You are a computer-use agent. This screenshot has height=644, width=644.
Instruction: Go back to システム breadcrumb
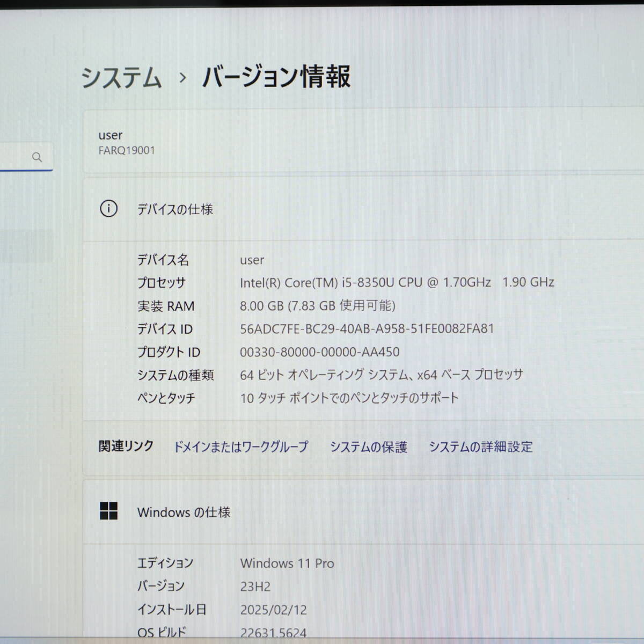tap(121, 77)
